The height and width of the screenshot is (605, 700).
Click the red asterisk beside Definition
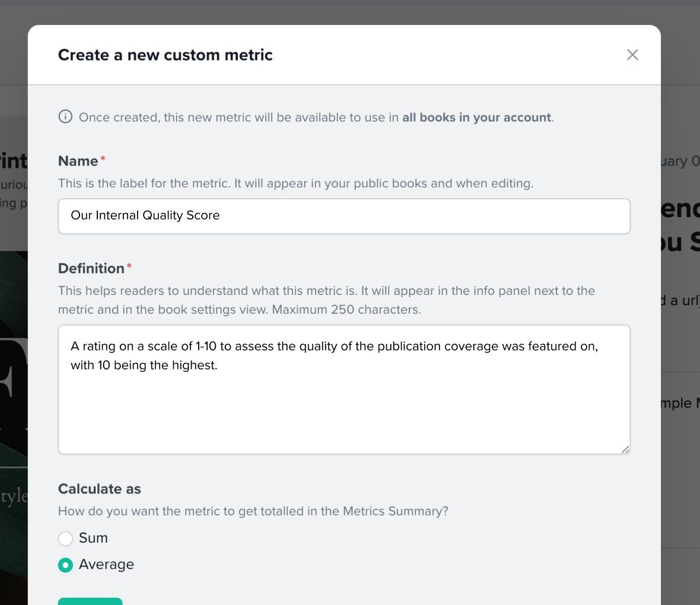(x=129, y=266)
